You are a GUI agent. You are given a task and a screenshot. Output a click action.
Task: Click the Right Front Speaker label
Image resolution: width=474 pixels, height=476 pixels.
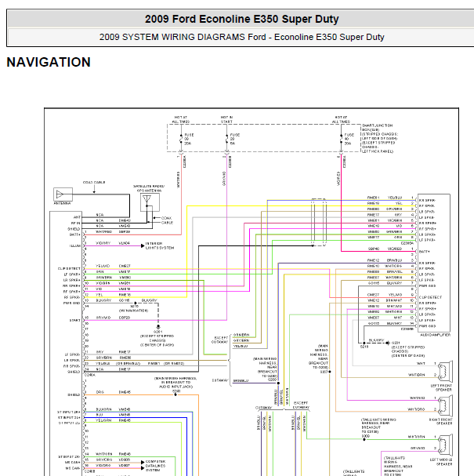tap(440, 421)
